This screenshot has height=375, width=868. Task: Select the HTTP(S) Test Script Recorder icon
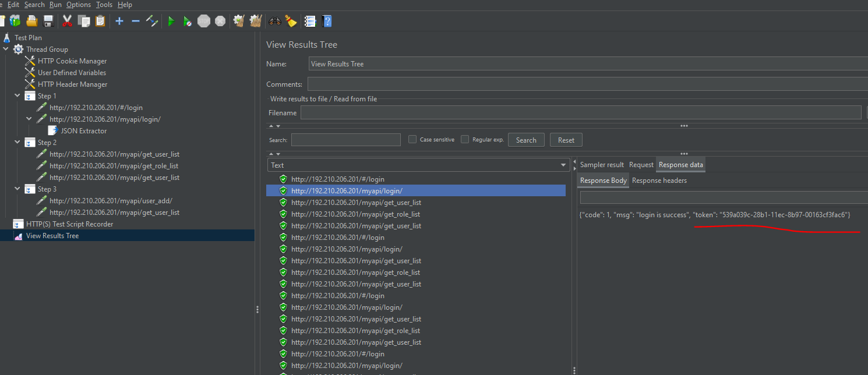point(18,224)
